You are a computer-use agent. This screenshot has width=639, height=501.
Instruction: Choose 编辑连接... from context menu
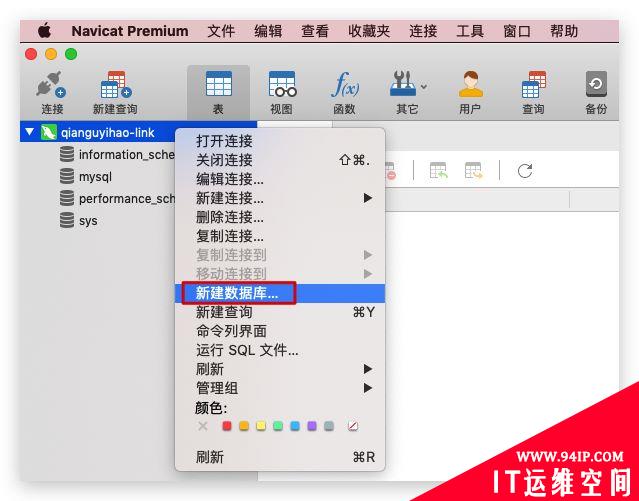[x=280, y=179]
